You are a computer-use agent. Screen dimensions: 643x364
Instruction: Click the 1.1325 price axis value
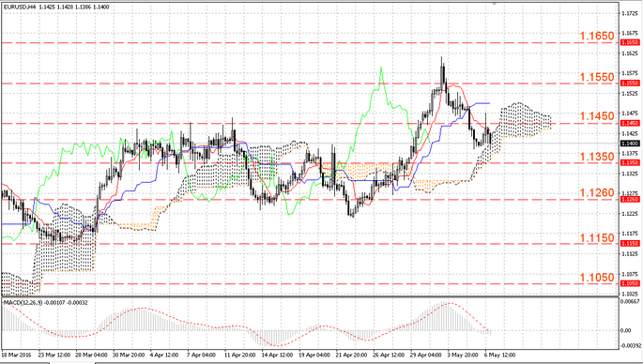(630, 174)
